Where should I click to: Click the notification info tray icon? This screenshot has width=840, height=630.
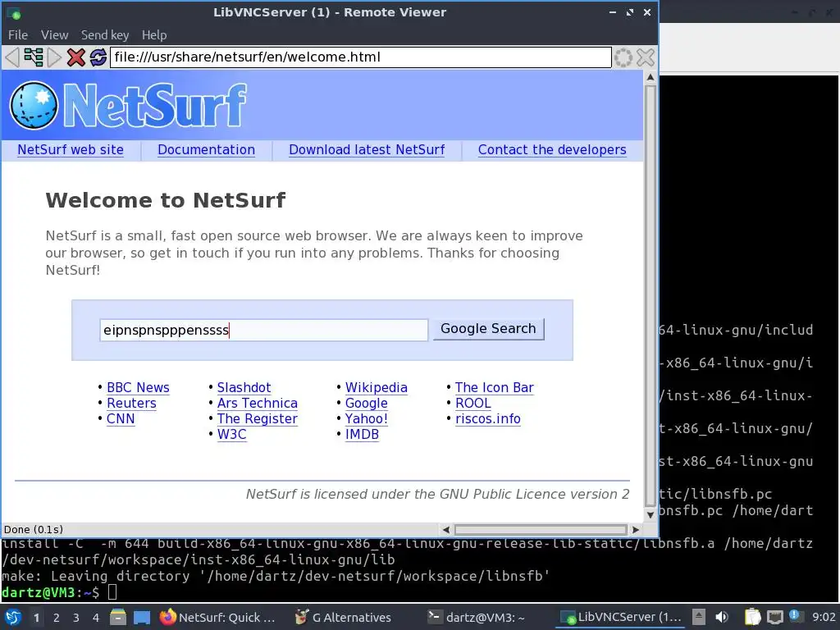click(x=795, y=616)
